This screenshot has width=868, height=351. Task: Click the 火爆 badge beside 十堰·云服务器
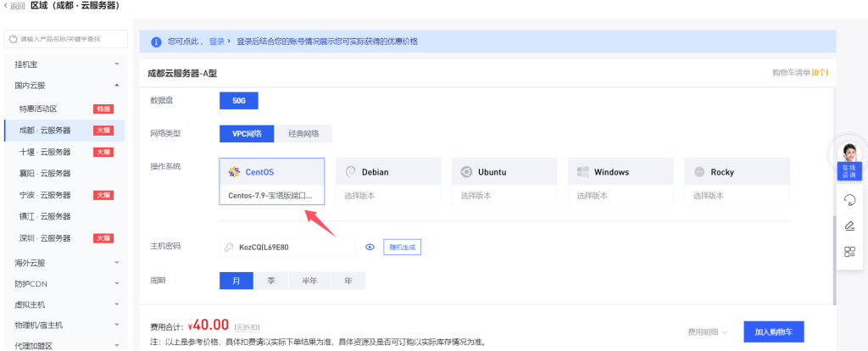coord(103,152)
